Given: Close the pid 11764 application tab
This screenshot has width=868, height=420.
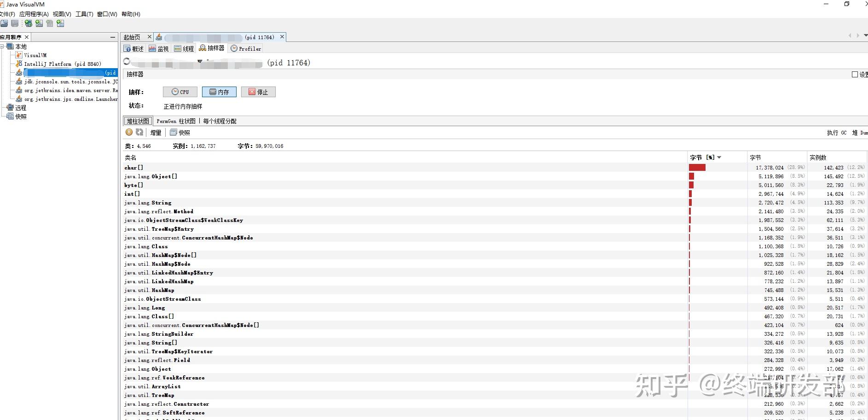Looking at the screenshot, I should tap(282, 37).
